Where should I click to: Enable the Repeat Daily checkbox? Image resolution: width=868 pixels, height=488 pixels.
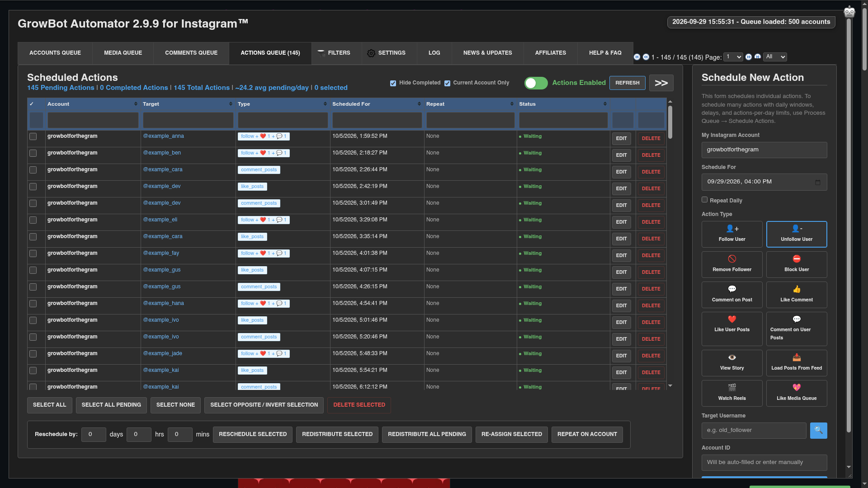[704, 200]
